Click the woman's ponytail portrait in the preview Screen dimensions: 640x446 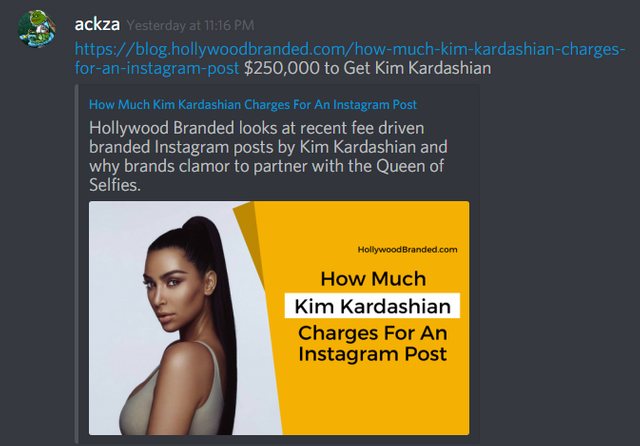[184, 326]
